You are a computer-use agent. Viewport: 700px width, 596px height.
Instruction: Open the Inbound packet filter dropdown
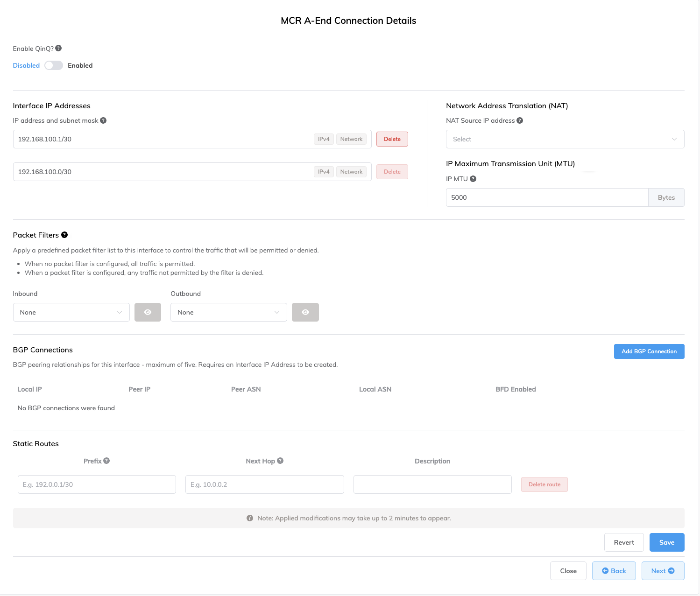pos(71,312)
